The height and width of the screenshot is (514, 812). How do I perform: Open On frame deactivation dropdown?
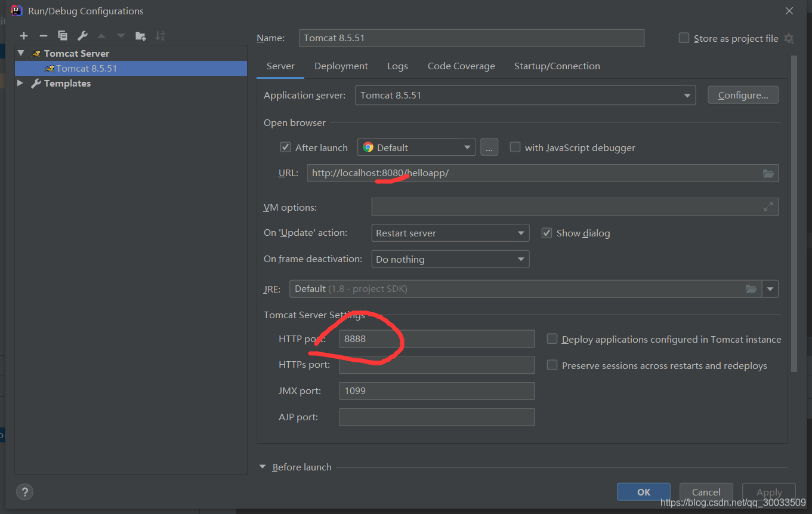450,259
